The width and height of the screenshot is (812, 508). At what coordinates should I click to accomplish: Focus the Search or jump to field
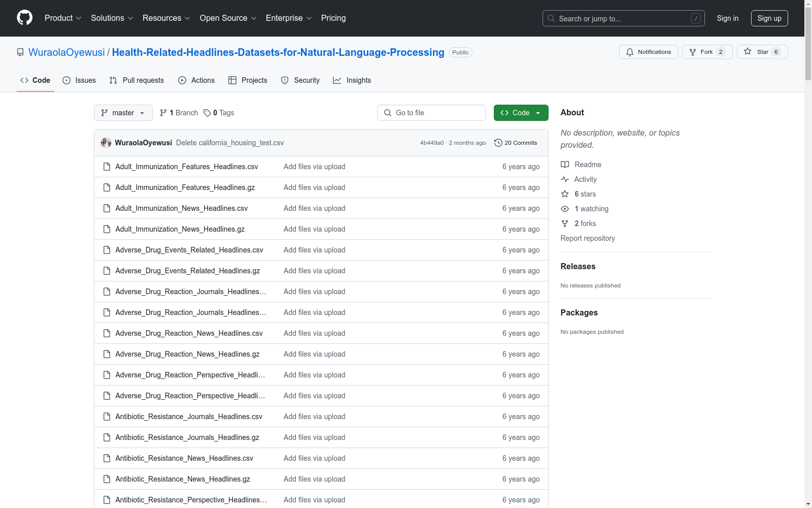click(x=624, y=18)
